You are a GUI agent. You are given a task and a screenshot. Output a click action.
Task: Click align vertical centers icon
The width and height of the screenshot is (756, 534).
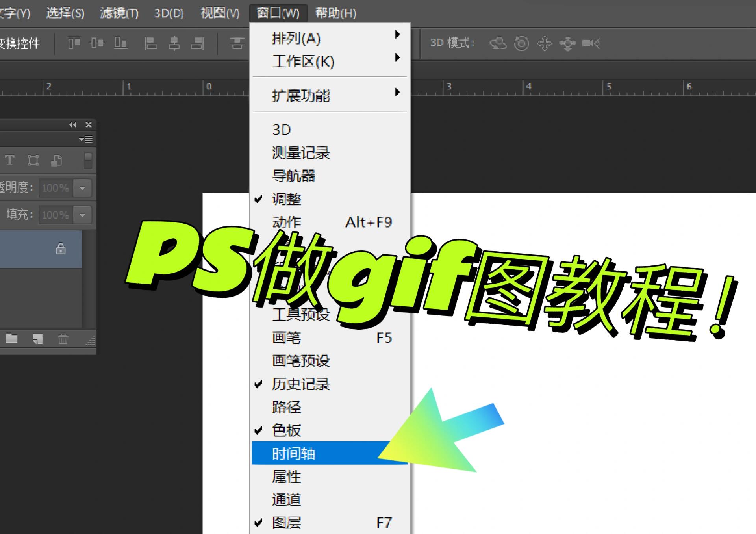coord(97,43)
